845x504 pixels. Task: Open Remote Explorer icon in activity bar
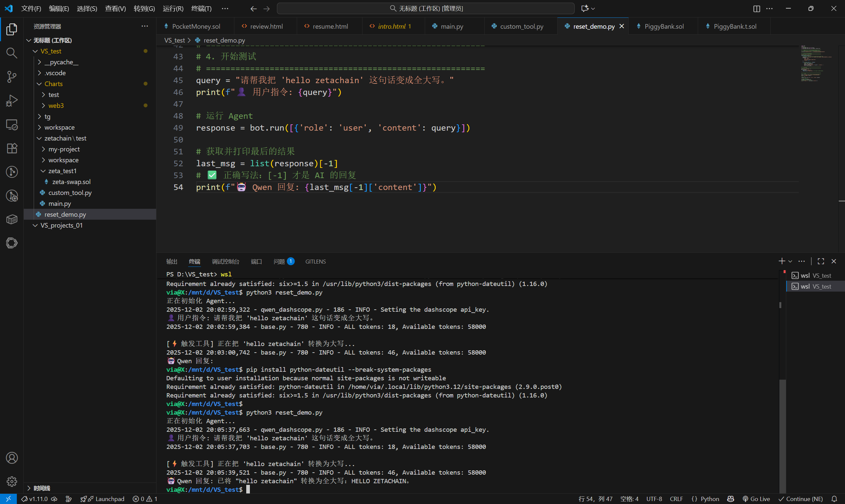click(12, 124)
